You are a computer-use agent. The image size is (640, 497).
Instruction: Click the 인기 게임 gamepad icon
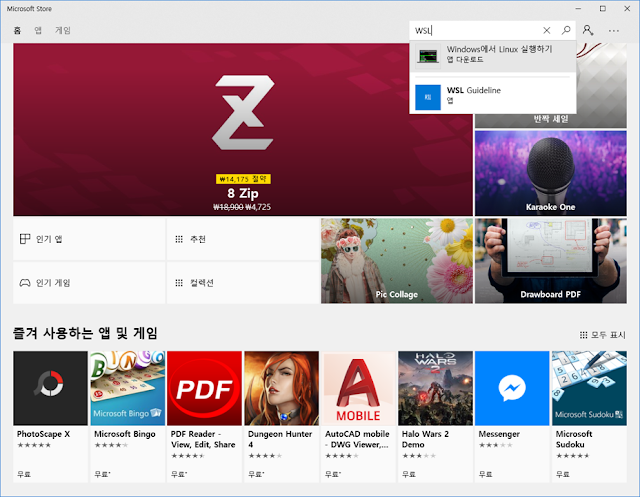pyautogui.click(x=25, y=283)
